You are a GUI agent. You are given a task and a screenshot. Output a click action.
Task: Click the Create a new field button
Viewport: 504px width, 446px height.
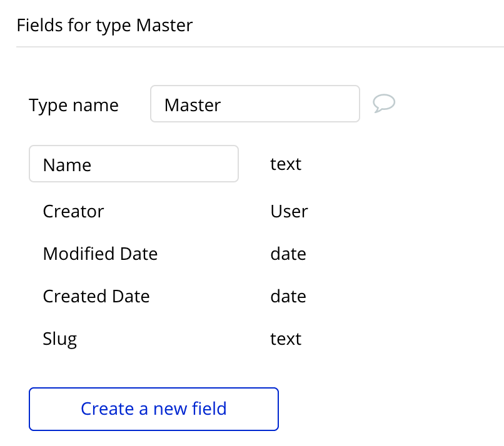coord(153,409)
